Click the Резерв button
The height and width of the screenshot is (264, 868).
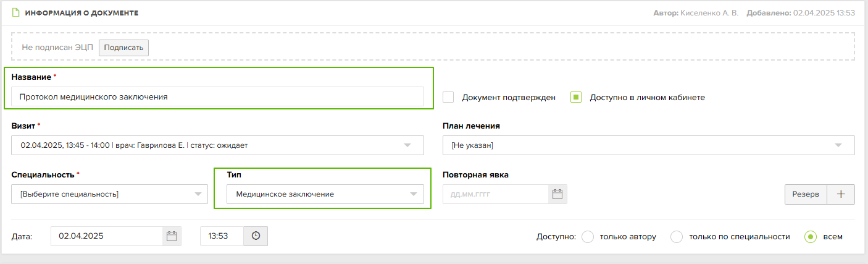pos(806,194)
